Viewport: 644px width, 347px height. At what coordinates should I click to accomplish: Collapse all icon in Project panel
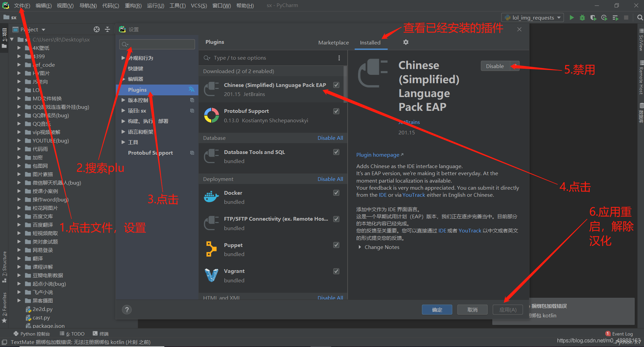(107, 29)
